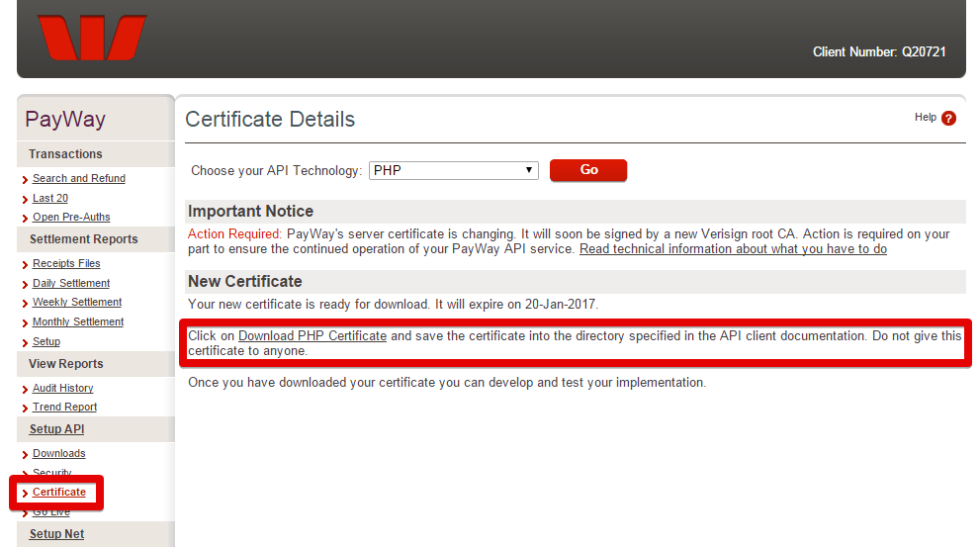The width and height of the screenshot is (980, 548).
Task: Open the Open Pre-Auths link
Action: [x=71, y=217]
